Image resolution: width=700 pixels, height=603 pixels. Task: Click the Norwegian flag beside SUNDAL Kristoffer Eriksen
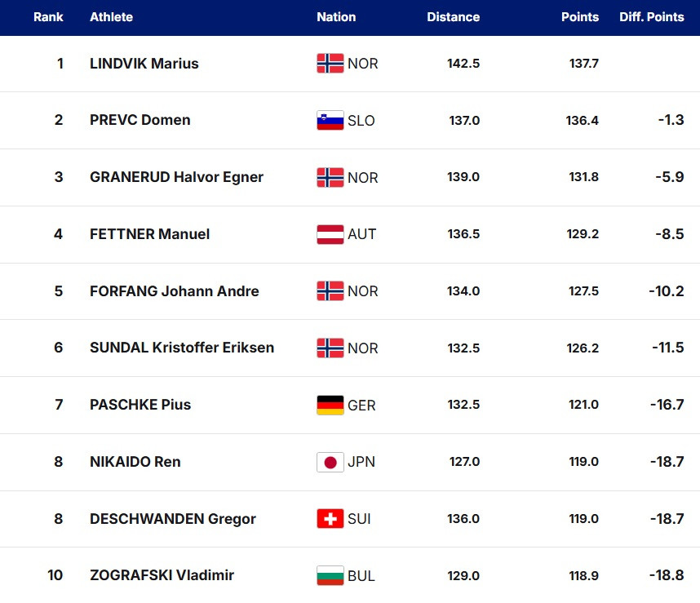[x=330, y=348]
